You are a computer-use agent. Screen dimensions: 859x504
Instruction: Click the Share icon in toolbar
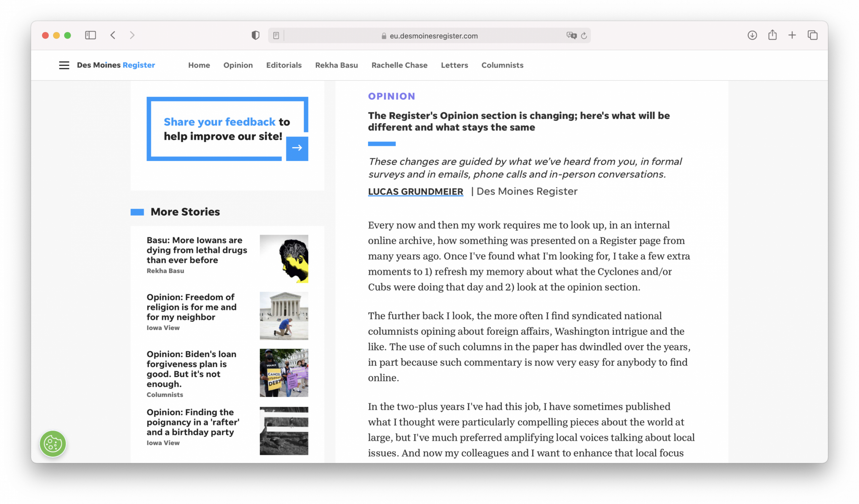pos(772,35)
